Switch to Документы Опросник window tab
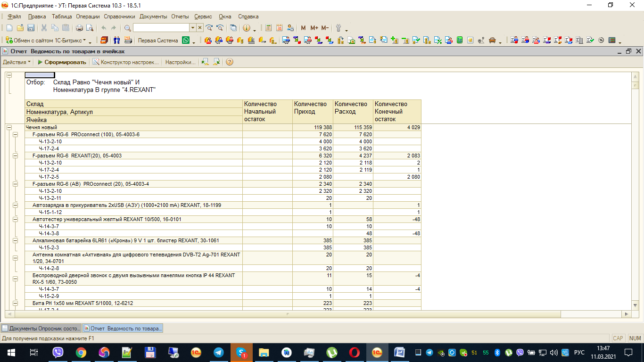The height and width of the screenshot is (362, 644). [x=41, y=328]
